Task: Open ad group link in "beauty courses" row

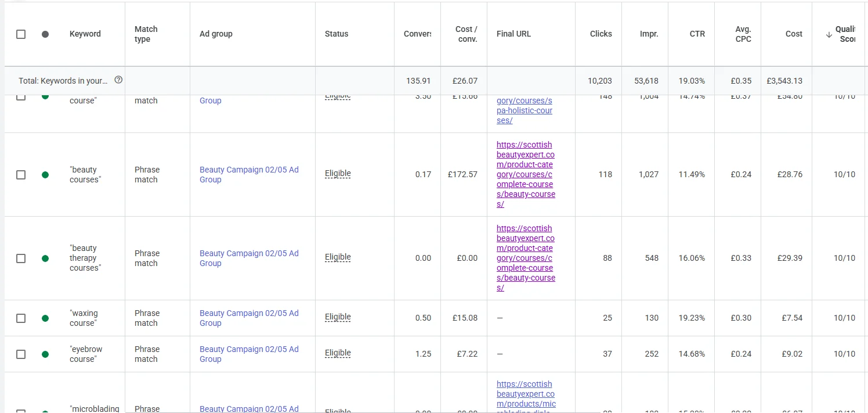Action: tap(249, 175)
